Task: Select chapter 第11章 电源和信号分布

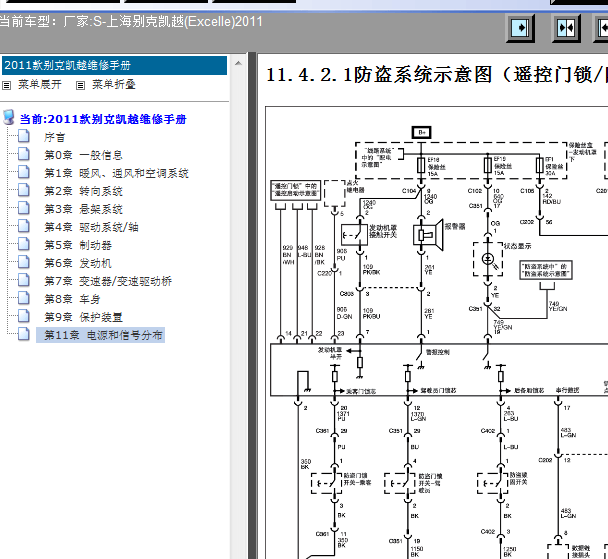Action: point(101,335)
